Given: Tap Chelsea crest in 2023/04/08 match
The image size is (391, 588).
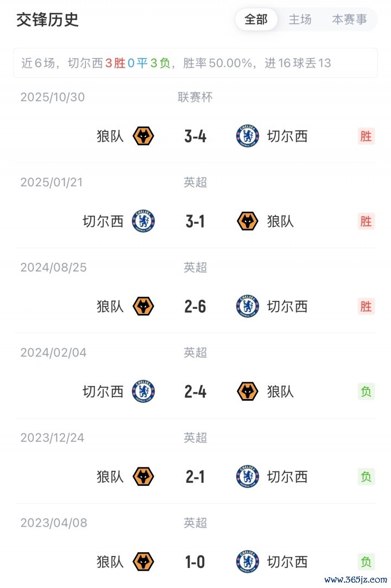Looking at the screenshot, I should pyautogui.click(x=248, y=561).
